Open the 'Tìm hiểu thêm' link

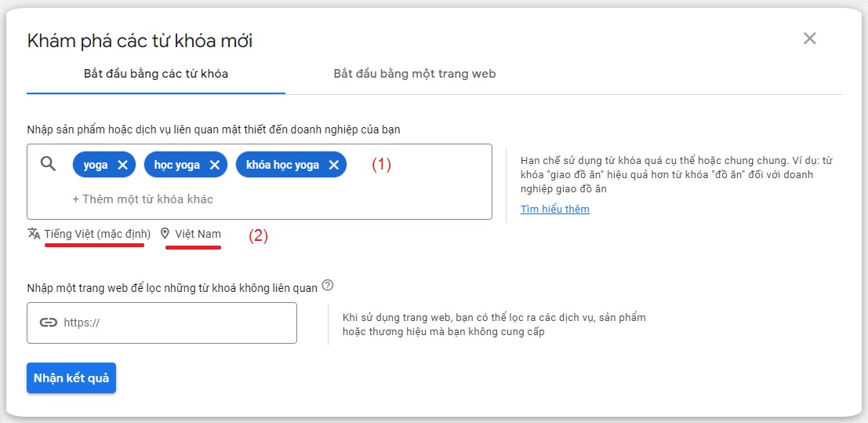pyautogui.click(x=554, y=210)
